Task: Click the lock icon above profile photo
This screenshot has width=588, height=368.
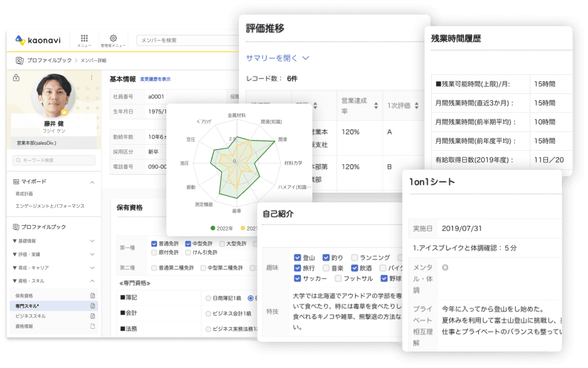Action: [16, 78]
